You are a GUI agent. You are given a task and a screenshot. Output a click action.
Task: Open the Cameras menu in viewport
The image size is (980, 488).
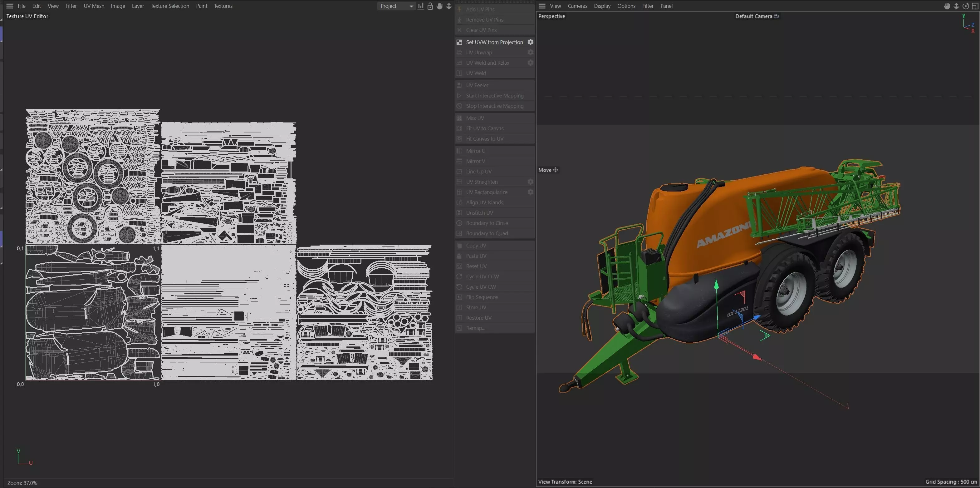(x=577, y=6)
